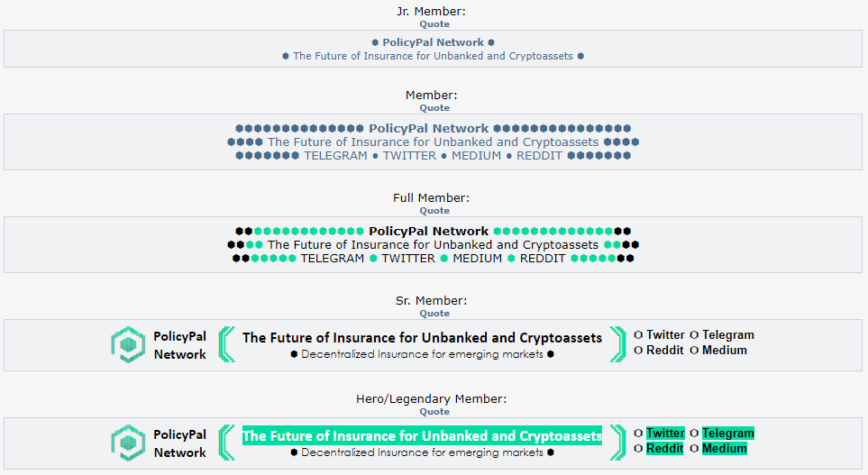Click TELEGRAM link in Member signature

[x=335, y=156]
